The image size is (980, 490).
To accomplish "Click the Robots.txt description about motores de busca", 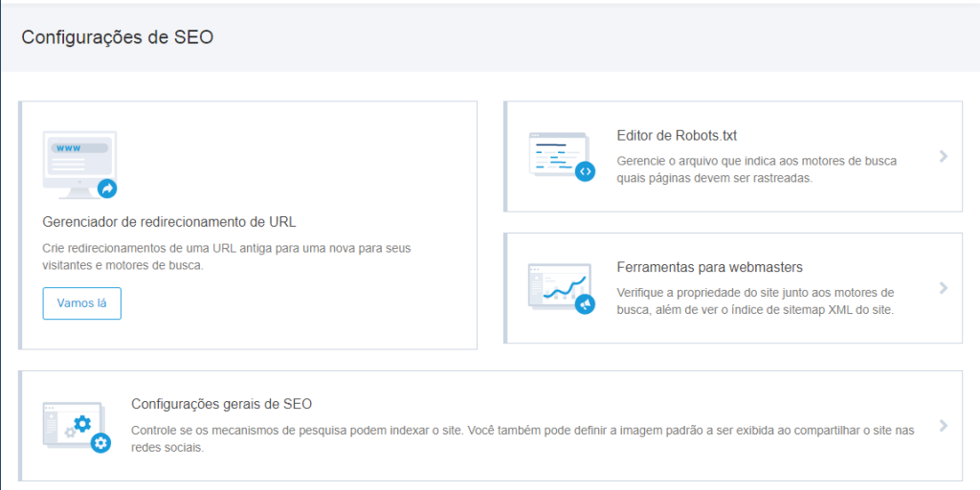I will 756,169.
